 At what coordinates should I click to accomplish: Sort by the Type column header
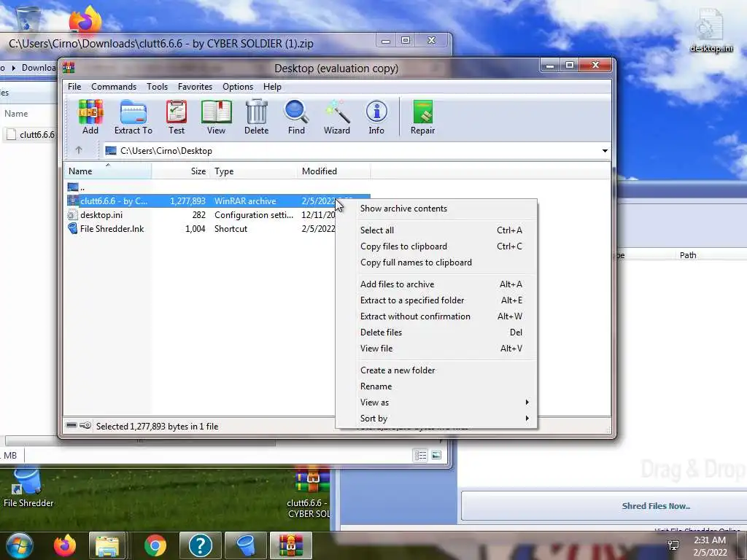pos(253,171)
